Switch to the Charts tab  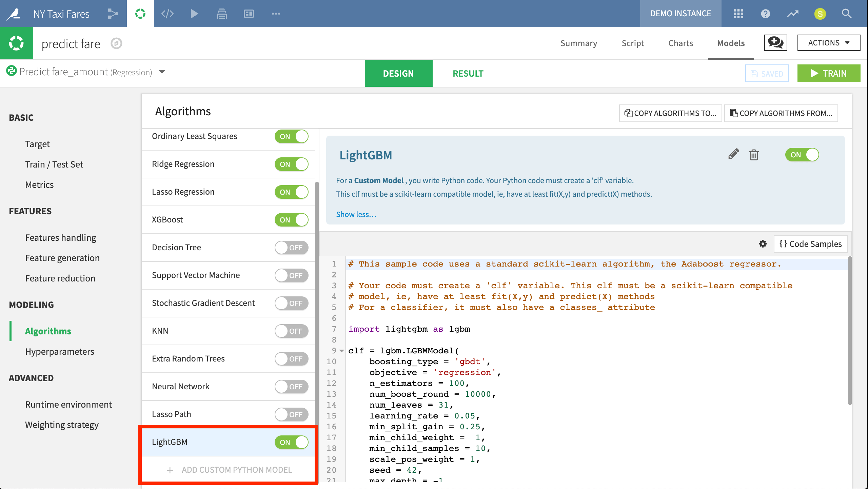680,43
